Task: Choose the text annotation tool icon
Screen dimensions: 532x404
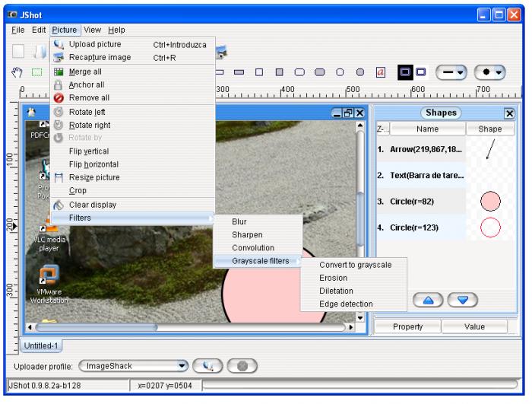Action: [x=380, y=72]
